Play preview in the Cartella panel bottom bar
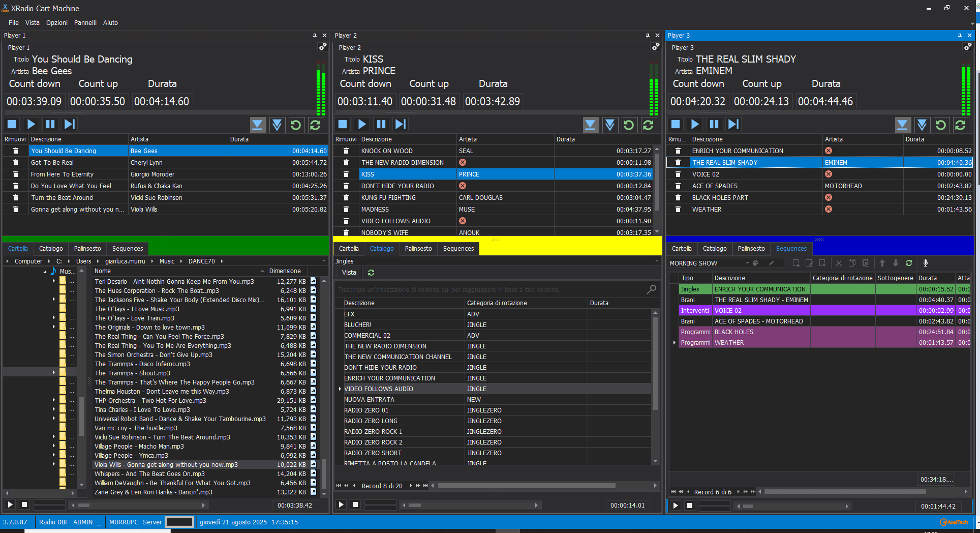 tap(10, 505)
